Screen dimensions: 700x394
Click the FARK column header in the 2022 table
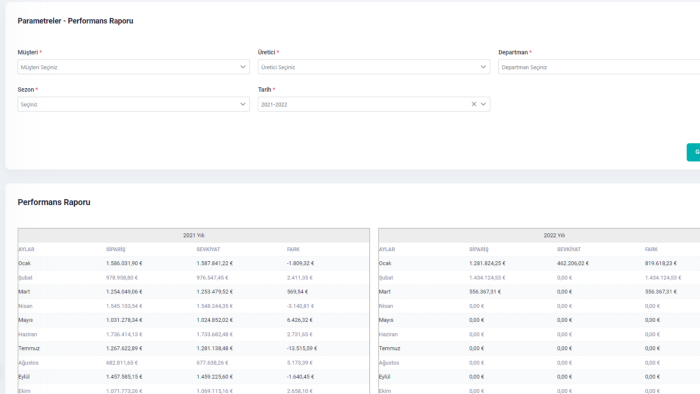[x=651, y=249]
